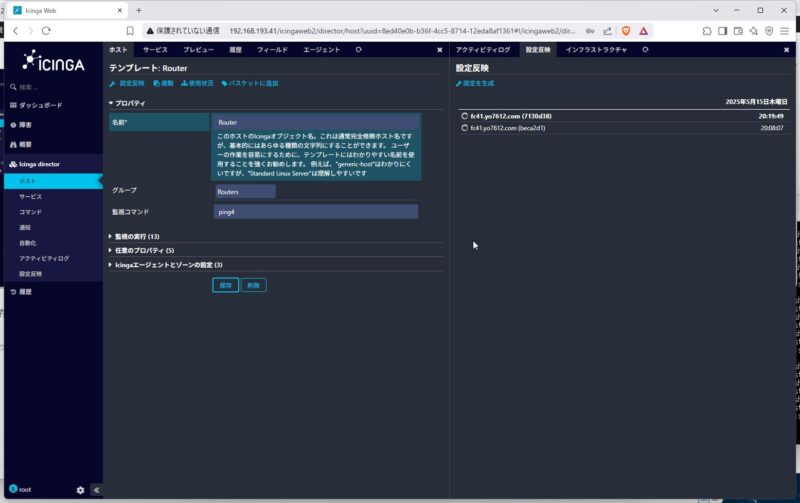Switch to the エージェント tab
This screenshot has width=800, height=503.
point(321,49)
